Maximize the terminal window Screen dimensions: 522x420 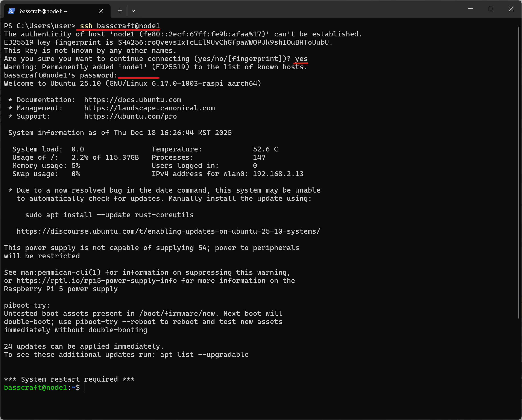point(491,9)
